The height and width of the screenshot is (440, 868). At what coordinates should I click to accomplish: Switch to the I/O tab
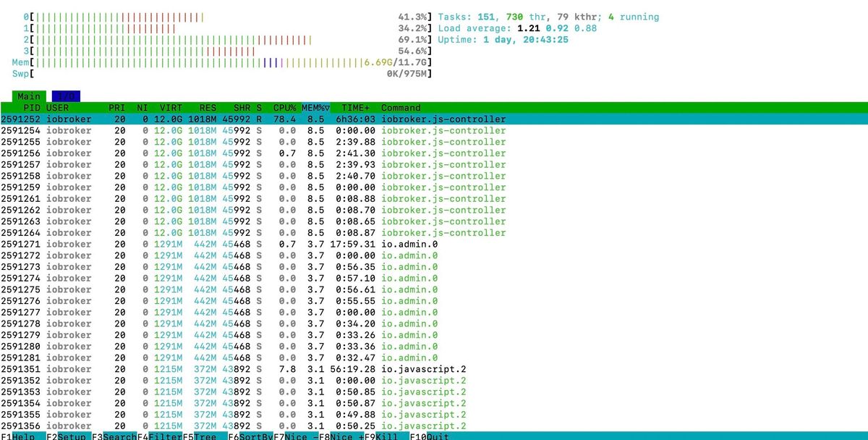(x=67, y=96)
